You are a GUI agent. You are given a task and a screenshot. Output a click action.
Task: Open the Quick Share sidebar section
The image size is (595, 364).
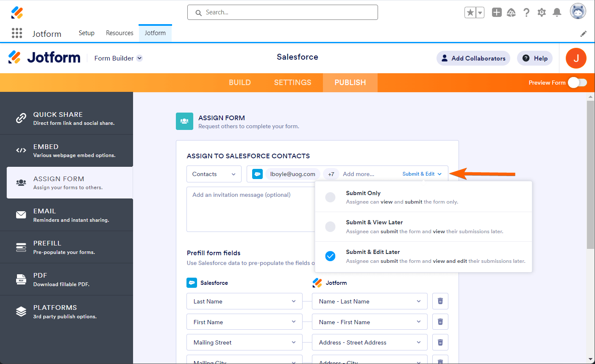coord(67,119)
